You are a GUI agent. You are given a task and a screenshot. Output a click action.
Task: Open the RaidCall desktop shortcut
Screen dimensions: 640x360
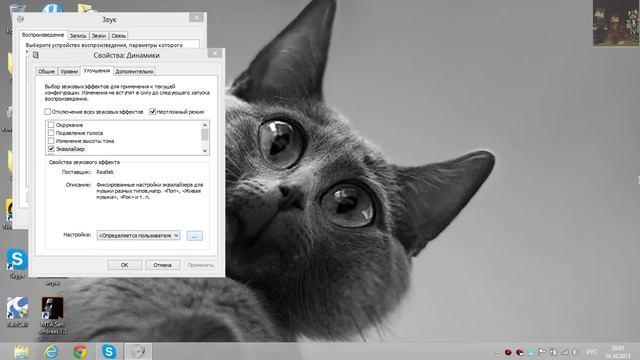click(x=17, y=312)
